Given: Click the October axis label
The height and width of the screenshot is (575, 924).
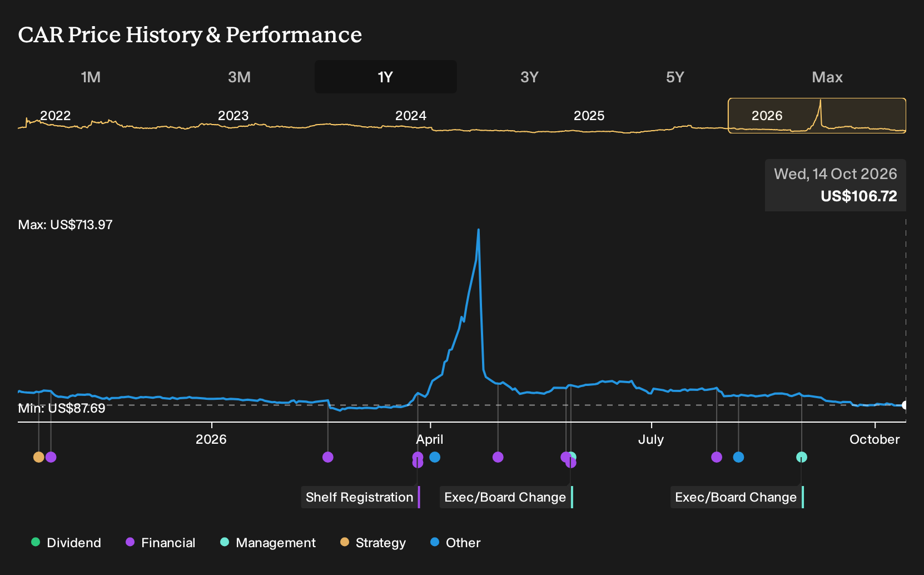Looking at the screenshot, I should [875, 439].
